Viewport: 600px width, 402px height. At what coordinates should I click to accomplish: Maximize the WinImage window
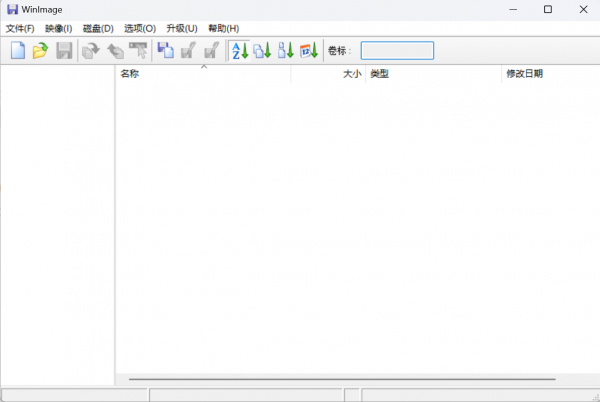548,10
